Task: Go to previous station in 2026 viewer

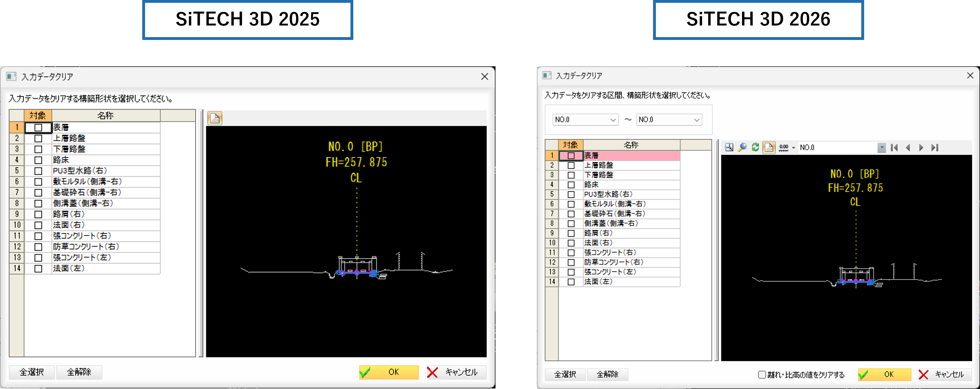Action: pos(908,148)
